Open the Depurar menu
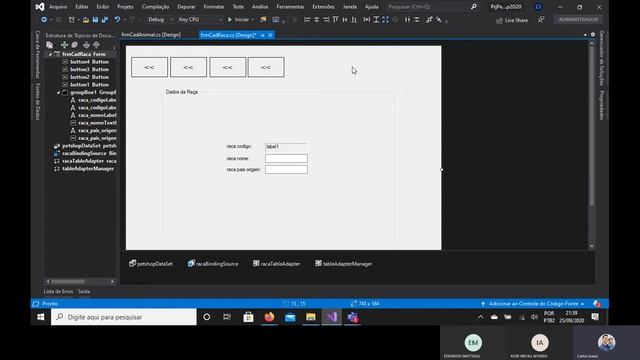Screen dimensions: 640x360 pos(186,7)
